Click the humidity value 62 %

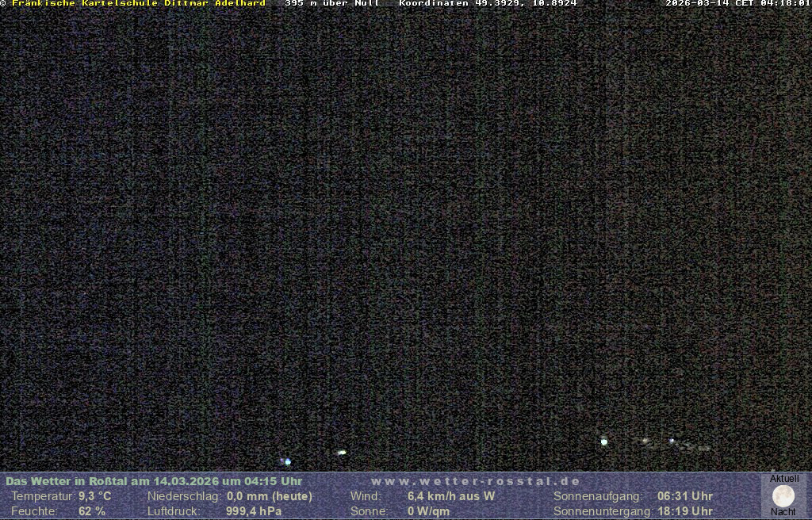[92, 511]
